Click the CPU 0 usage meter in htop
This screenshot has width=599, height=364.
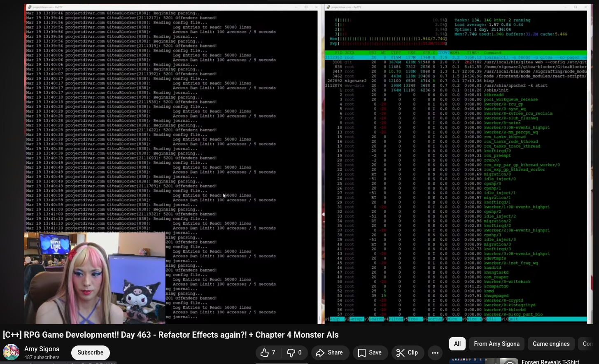391,20
